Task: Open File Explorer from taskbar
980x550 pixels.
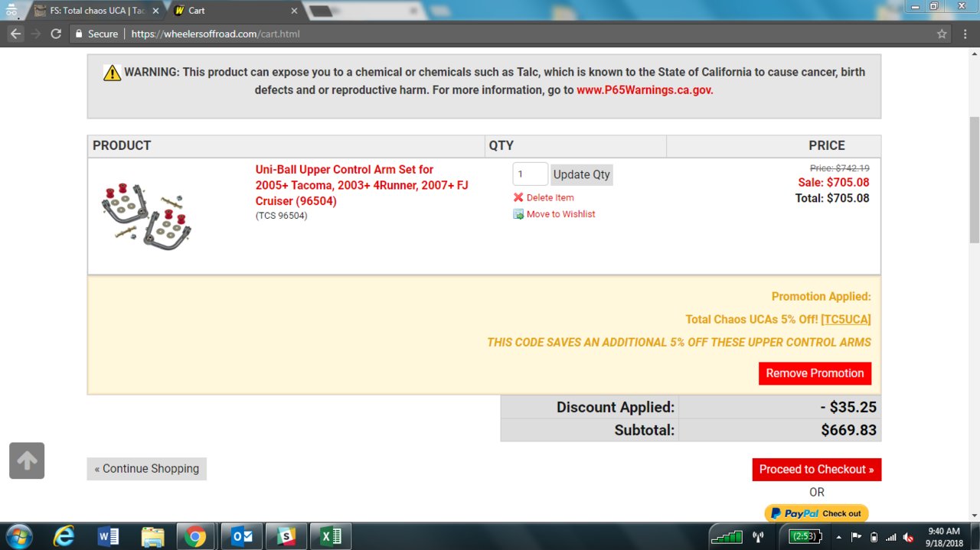Action: pyautogui.click(x=152, y=536)
